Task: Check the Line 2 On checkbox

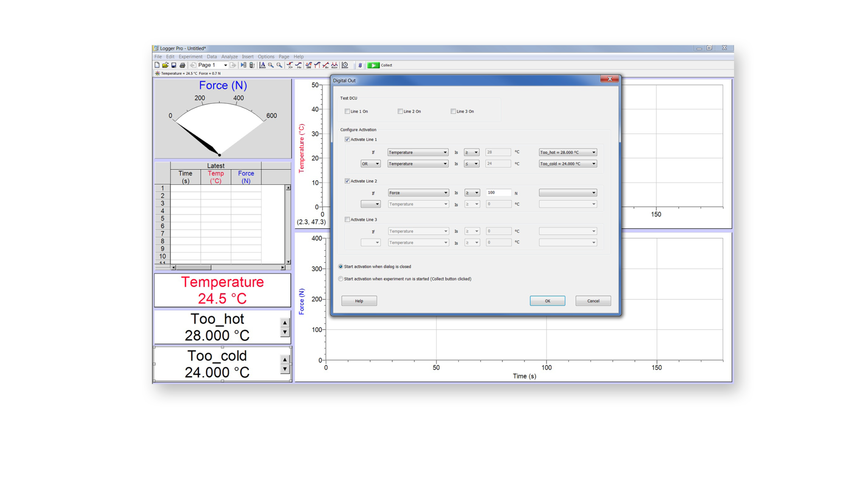Action: [400, 111]
